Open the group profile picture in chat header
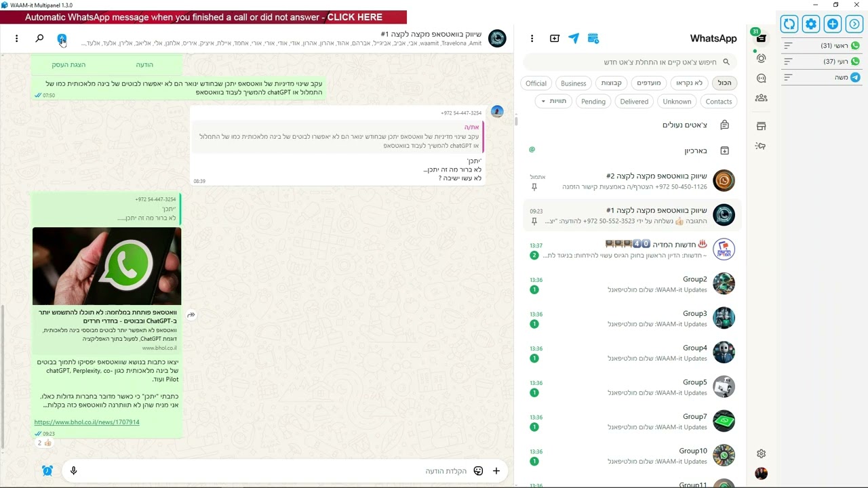The height and width of the screenshot is (488, 868). coord(497,38)
